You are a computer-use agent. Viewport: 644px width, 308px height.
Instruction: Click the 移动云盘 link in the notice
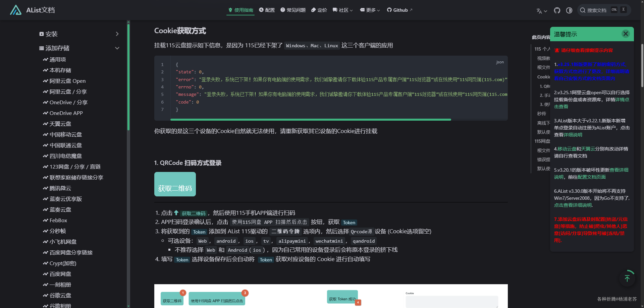point(567,149)
